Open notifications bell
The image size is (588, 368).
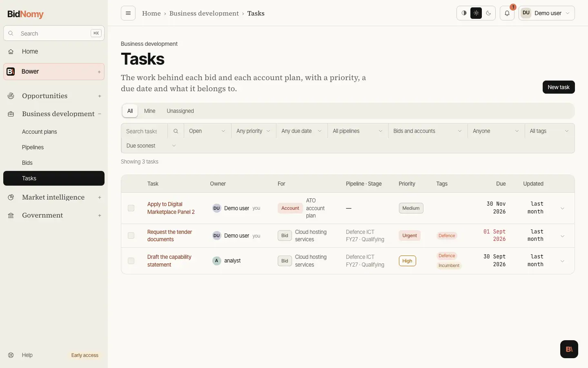pos(507,13)
